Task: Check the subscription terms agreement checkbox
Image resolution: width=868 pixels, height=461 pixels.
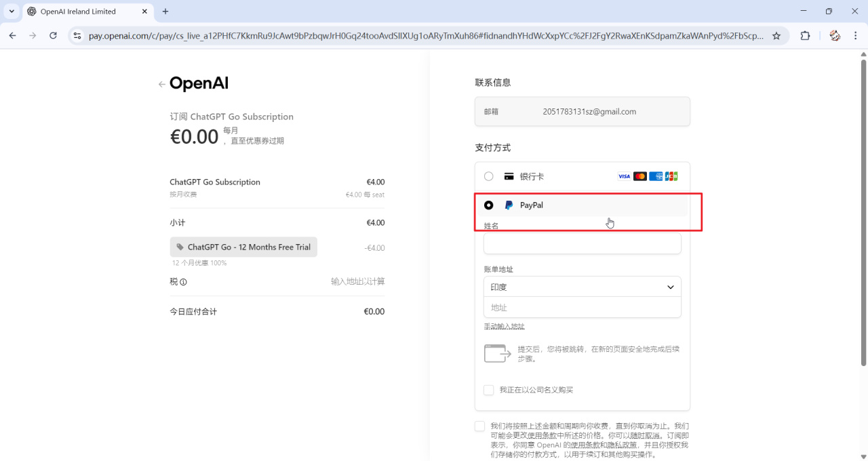Action: pos(480,426)
